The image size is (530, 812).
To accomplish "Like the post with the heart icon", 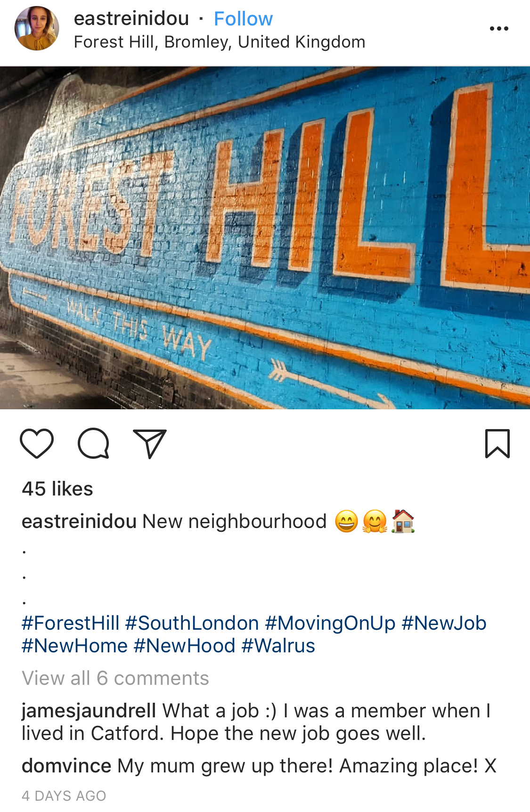I will [x=37, y=444].
